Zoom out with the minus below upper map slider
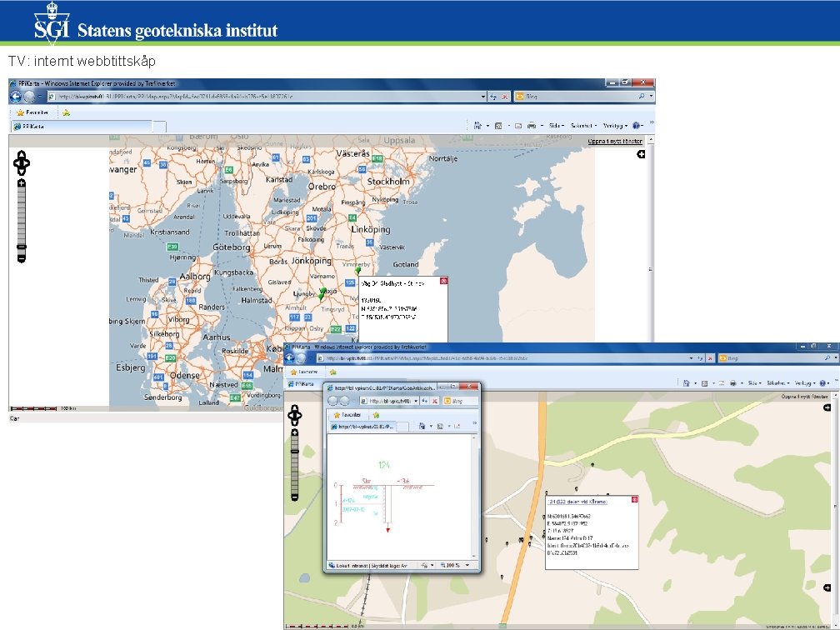 pyautogui.click(x=22, y=258)
